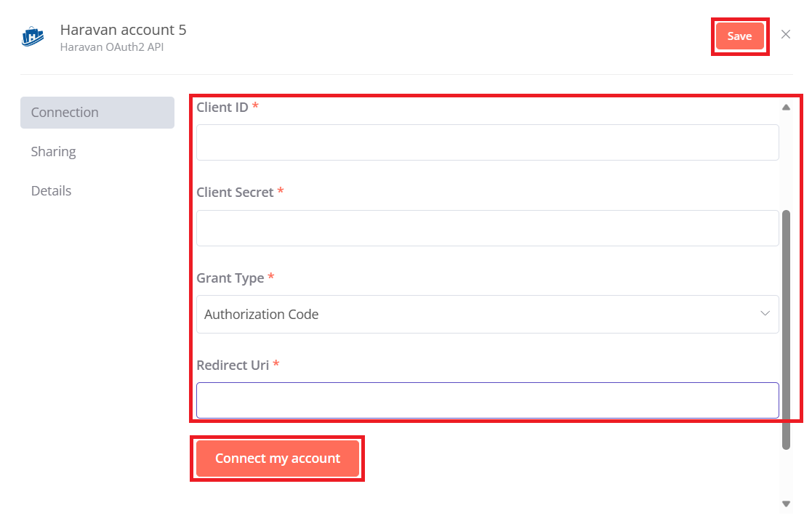The image size is (812, 529).
Task: Go to the Details tab
Action: [52, 191]
